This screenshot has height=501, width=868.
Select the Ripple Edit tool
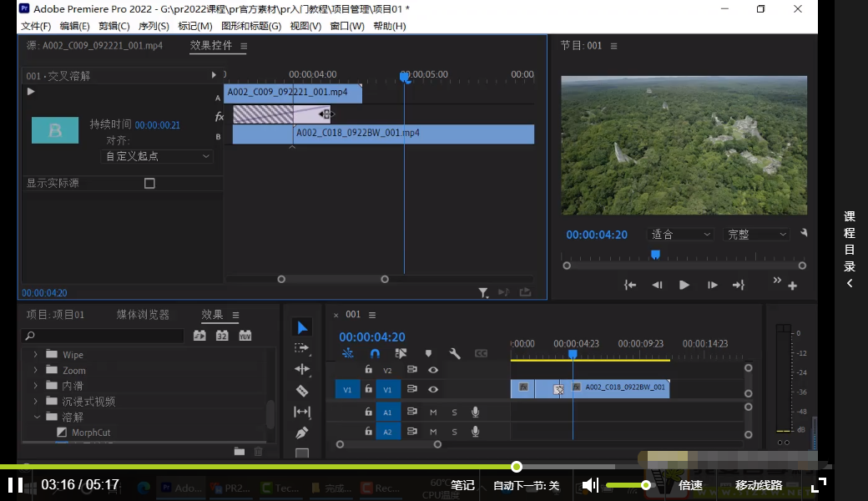[301, 369]
